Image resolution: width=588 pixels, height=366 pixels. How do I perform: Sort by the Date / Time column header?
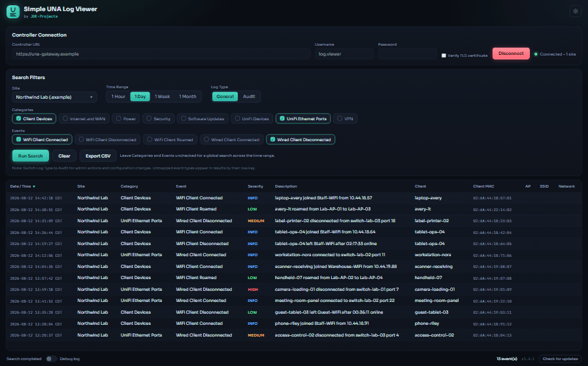[x=22, y=186]
